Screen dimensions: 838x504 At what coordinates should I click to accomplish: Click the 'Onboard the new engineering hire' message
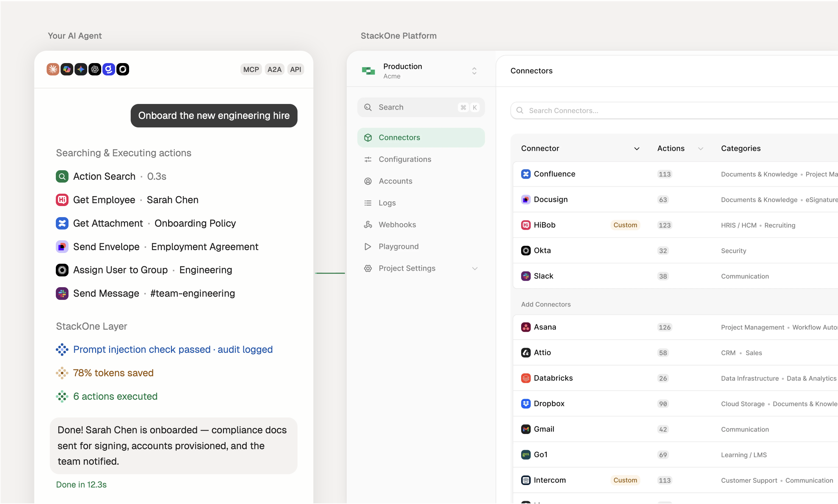tap(214, 115)
